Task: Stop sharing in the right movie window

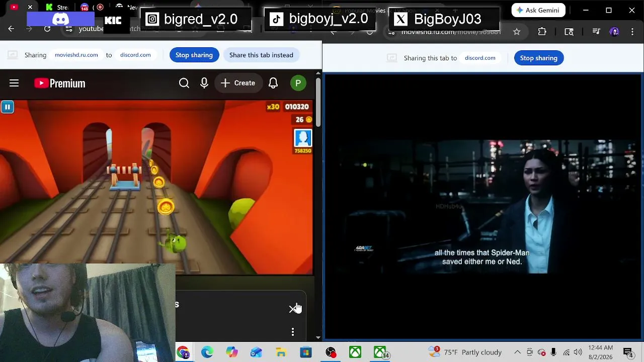Action: pos(539,58)
